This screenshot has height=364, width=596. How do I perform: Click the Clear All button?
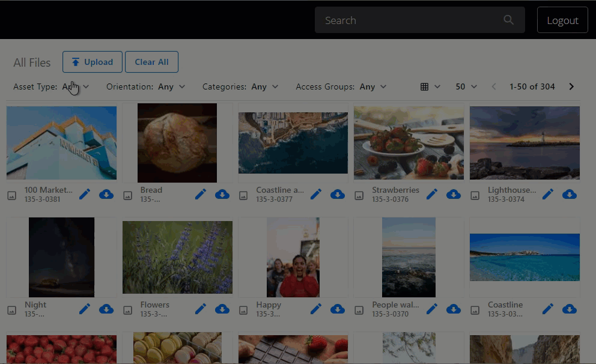(x=151, y=62)
